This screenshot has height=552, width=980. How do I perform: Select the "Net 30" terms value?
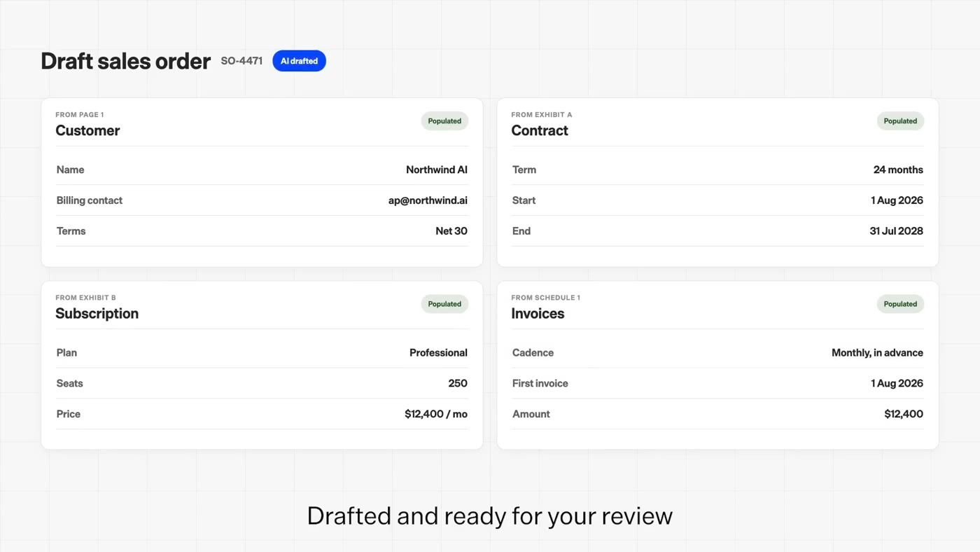451,231
